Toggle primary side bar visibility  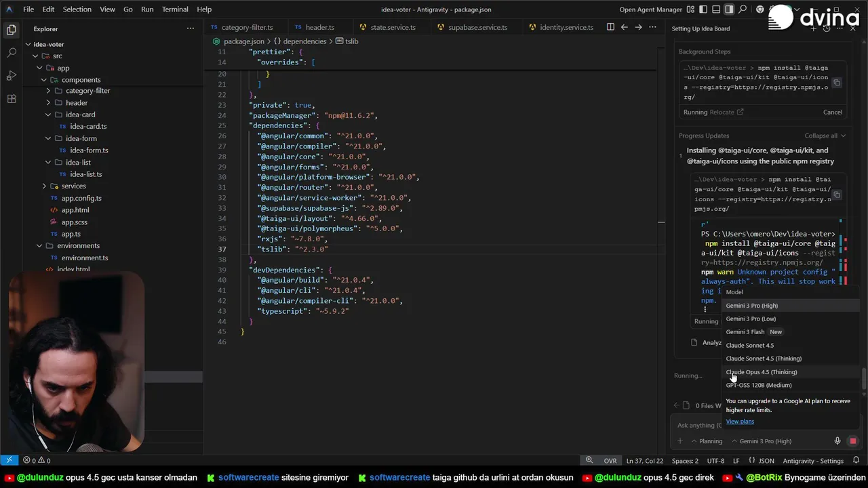pos(703,9)
